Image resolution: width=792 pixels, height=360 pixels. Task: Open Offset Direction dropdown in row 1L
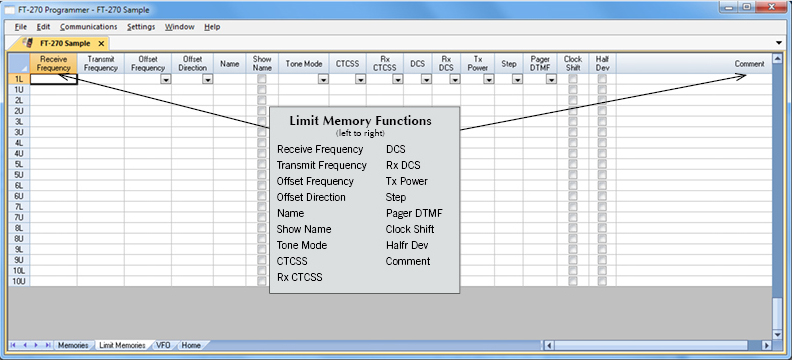208,79
